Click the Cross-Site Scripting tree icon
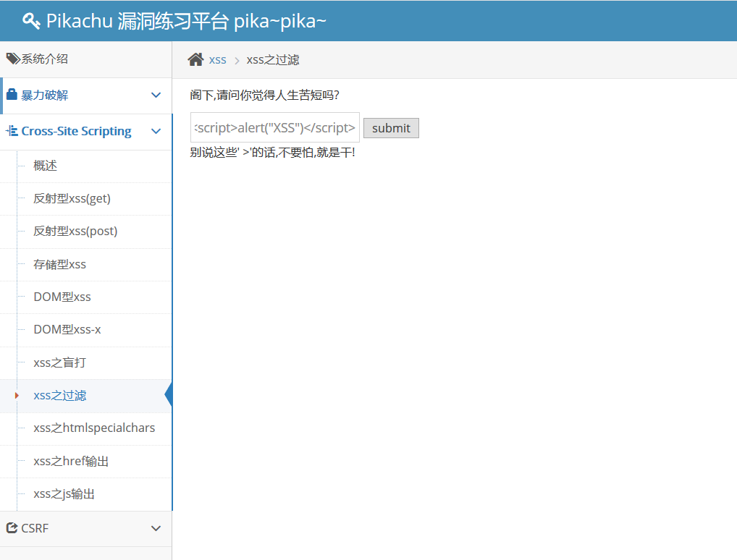The height and width of the screenshot is (560, 737). (12, 131)
